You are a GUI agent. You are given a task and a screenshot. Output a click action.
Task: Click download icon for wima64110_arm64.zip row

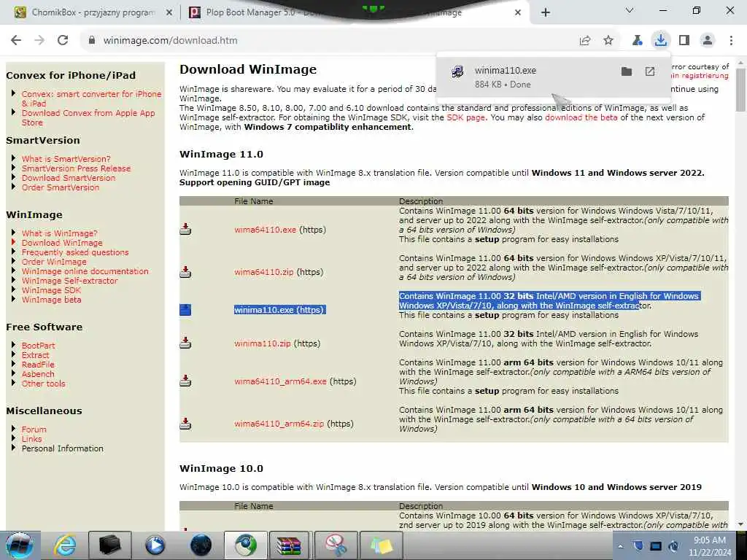(185, 424)
